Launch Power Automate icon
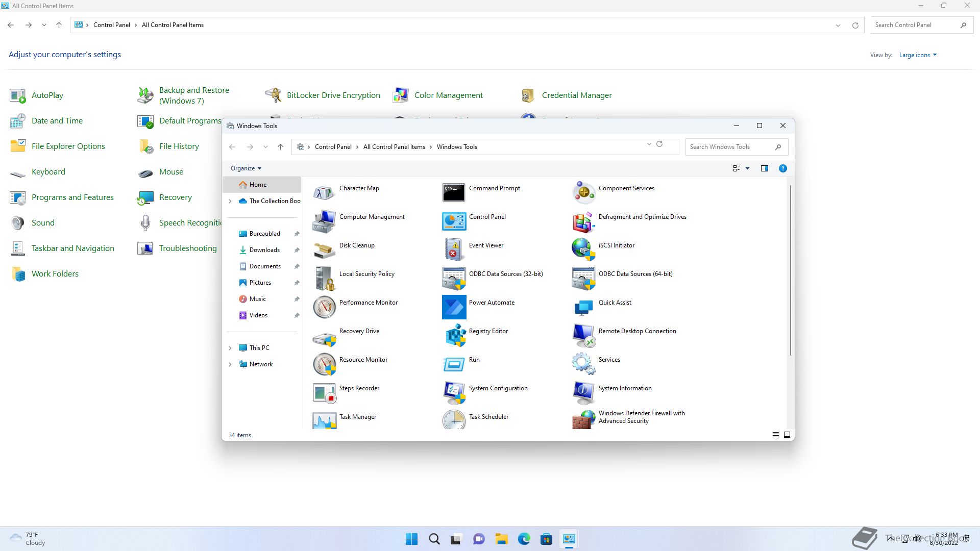This screenshot has height=551, width=980. [x=454, y=307]
